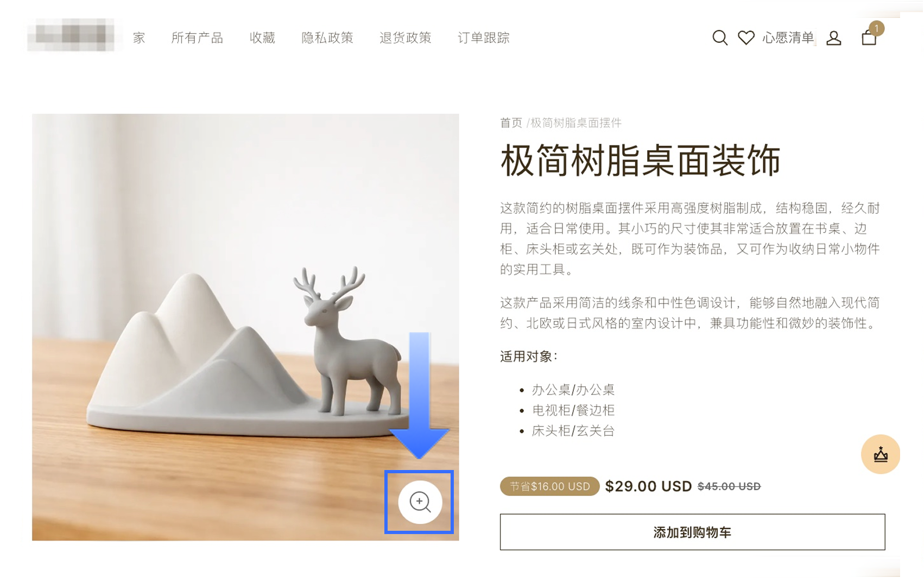Open the search magnifier icon
Screen dimensions: 924x578
click(720, 37)
